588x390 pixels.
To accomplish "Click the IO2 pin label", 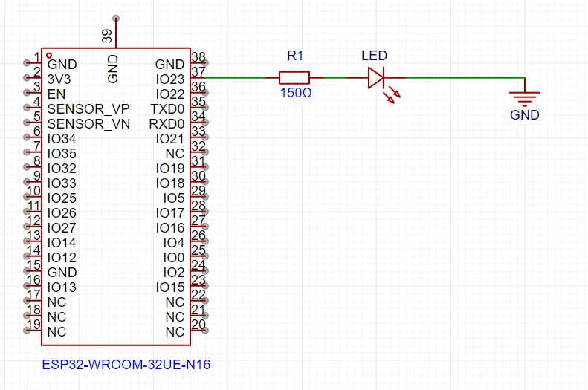I will (x=174, y=273).
